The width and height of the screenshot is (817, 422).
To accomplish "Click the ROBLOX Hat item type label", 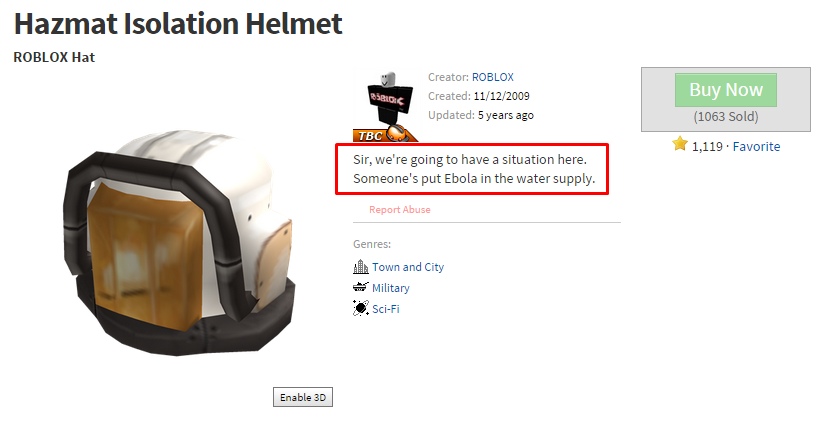I will pyautogui.click(x=54, y=57).
